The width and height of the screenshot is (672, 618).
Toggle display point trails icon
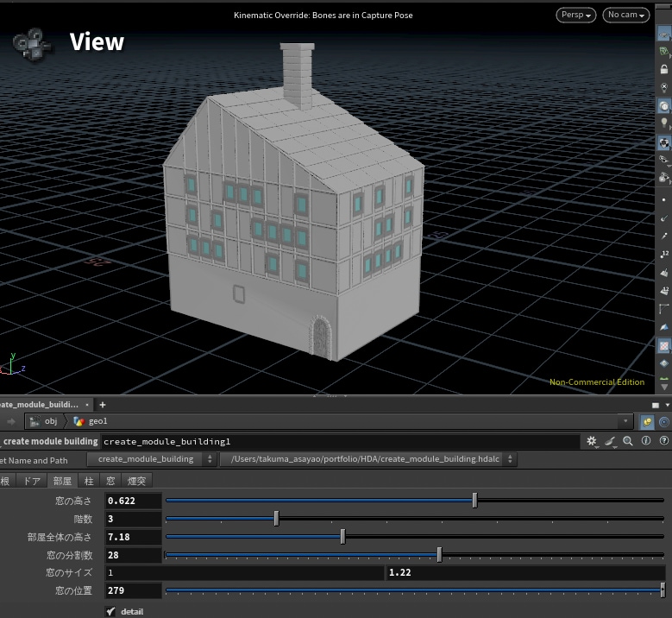point(664,236)
